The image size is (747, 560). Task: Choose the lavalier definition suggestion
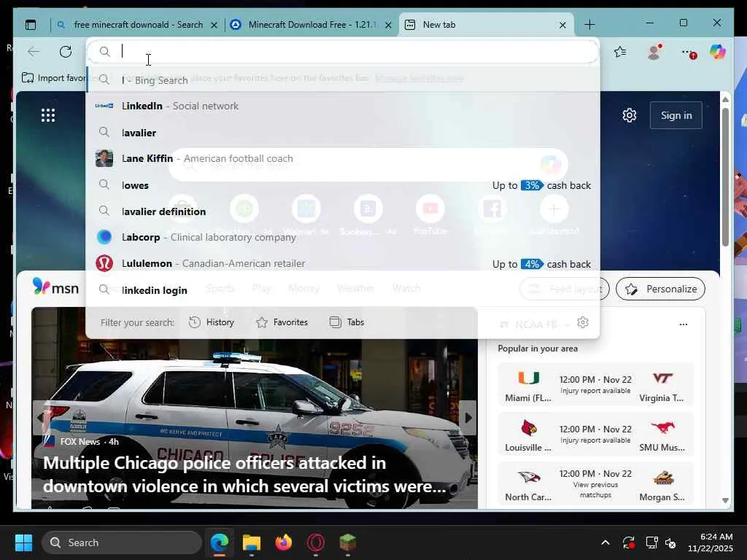tap(343, 211)
